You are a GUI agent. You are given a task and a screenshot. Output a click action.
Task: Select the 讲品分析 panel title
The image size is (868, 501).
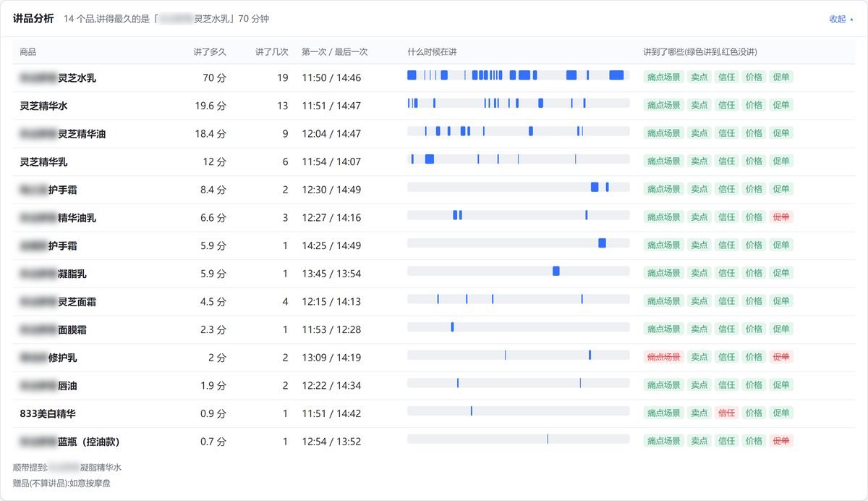[33, 19]
